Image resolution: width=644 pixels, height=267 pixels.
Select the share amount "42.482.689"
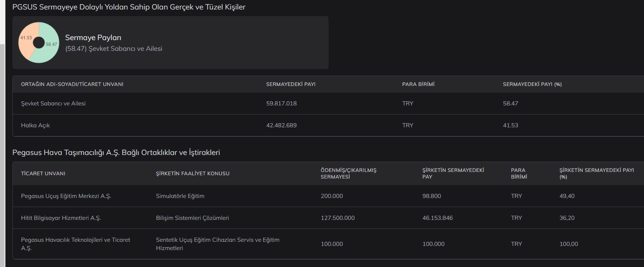(282, 125)
